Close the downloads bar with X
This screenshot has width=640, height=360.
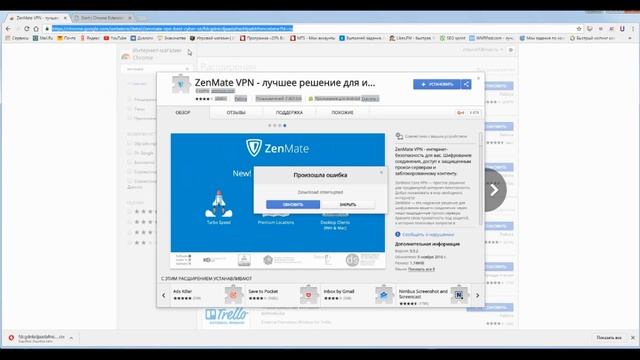pyautogui.click(x=633, y=338)
